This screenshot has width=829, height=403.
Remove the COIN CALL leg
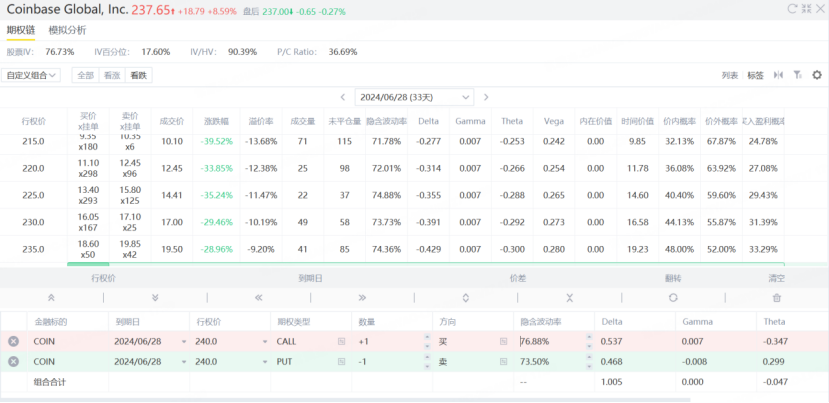point(14,342)
